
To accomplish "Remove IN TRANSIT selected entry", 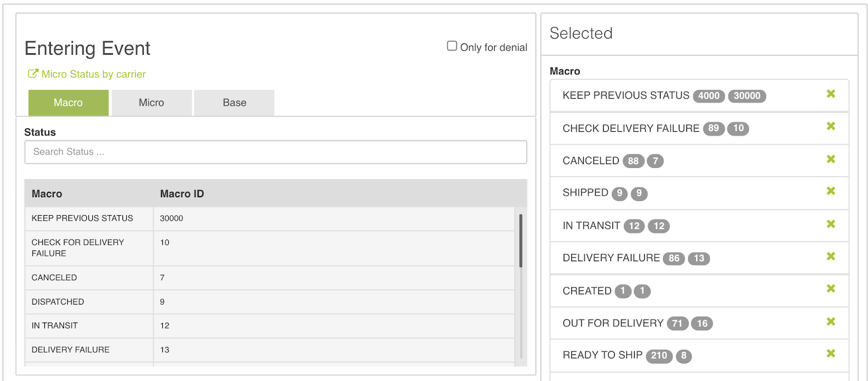I will [831, 224].
